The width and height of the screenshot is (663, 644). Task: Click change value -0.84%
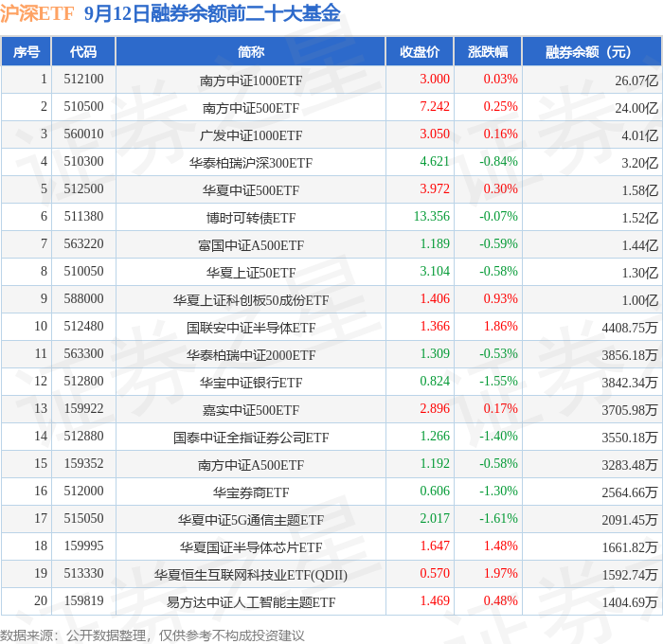tap(498, 162)
